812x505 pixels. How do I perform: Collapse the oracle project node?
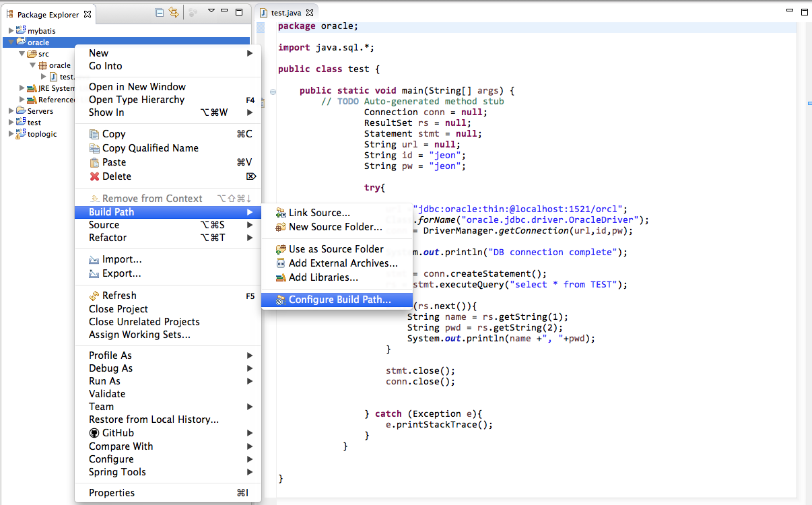point(11,42)
